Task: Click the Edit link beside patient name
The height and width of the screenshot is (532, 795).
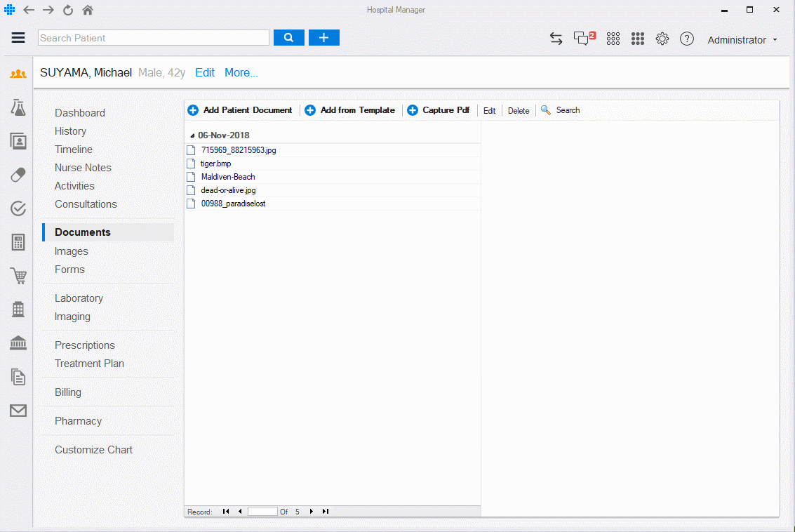Action: 205,72
